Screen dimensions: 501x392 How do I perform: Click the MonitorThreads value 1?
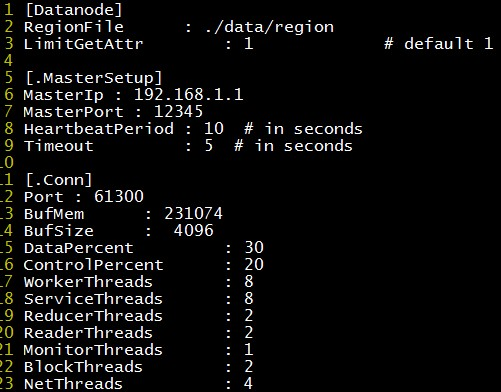[248, 350]
